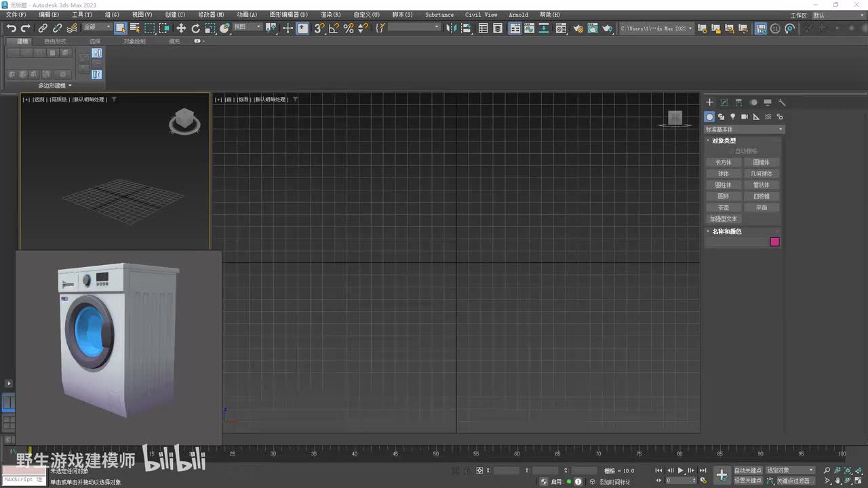Create a 球体 sphere primitive
This screenshot has width=868, height=488.
[x=724, y=174]
